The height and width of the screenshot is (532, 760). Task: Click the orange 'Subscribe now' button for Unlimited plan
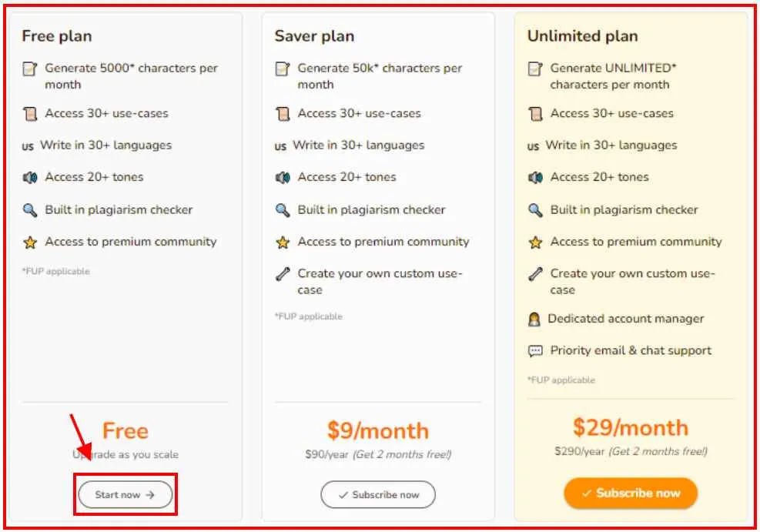click(x=630, y=493)
